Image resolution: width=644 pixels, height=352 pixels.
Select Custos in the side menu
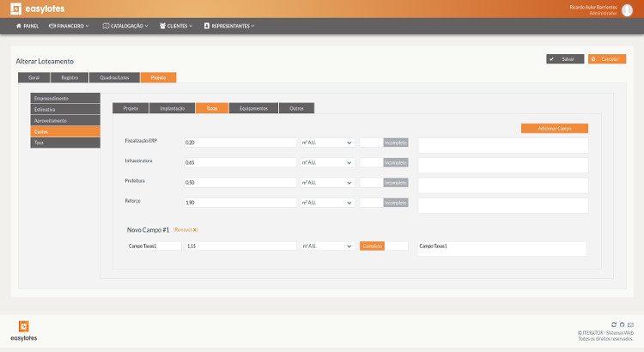coord(65,131)
